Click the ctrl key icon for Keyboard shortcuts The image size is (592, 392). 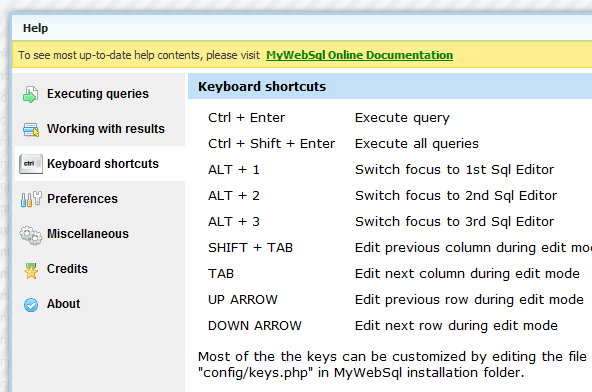coord(31,164)
